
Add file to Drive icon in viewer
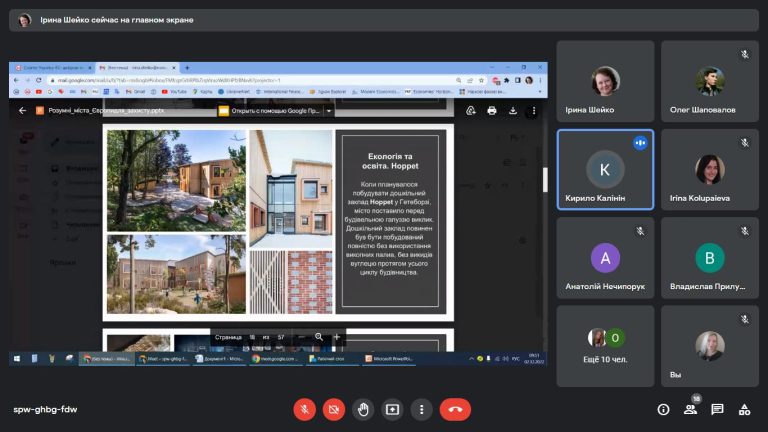[x=471, y=111]
